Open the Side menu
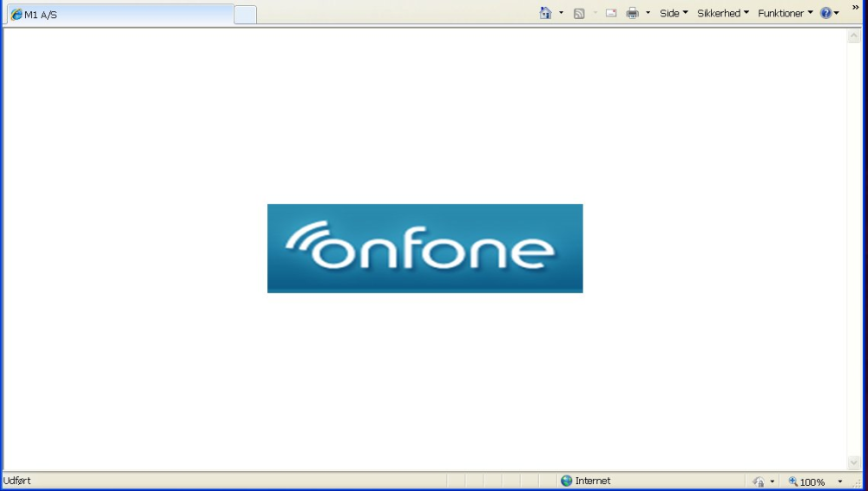Viewport: 868px width, 491px height. click(674, 13)
